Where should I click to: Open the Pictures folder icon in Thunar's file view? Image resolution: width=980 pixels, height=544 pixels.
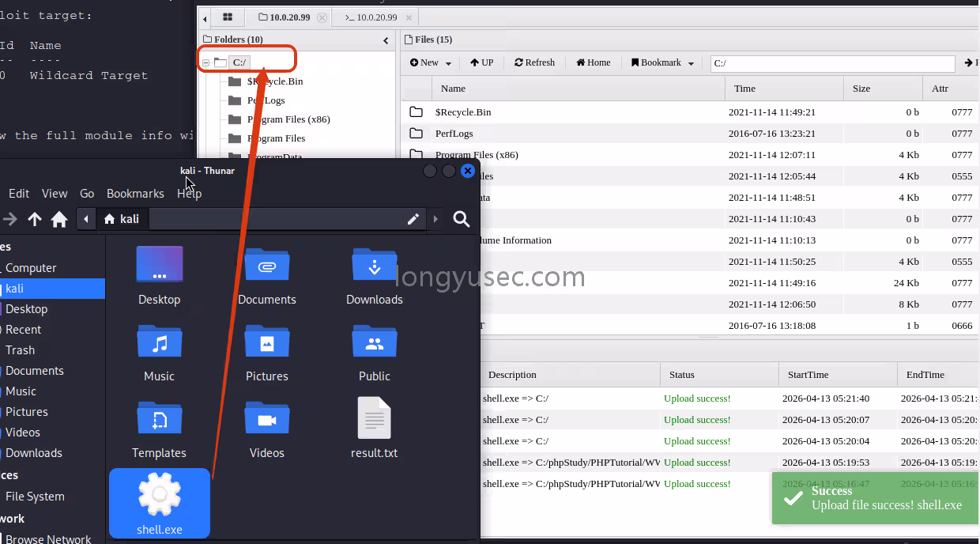[267, 341]
